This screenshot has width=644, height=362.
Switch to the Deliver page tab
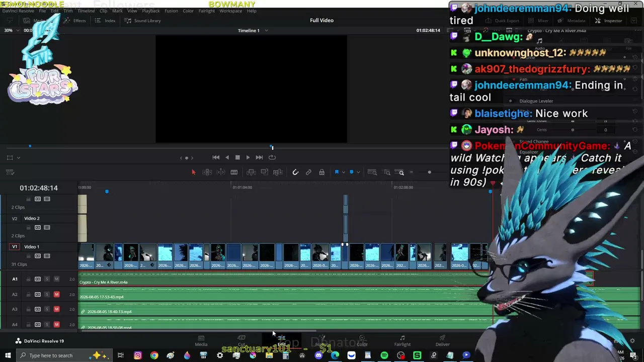pyautogui.click(x=443, y=341)
